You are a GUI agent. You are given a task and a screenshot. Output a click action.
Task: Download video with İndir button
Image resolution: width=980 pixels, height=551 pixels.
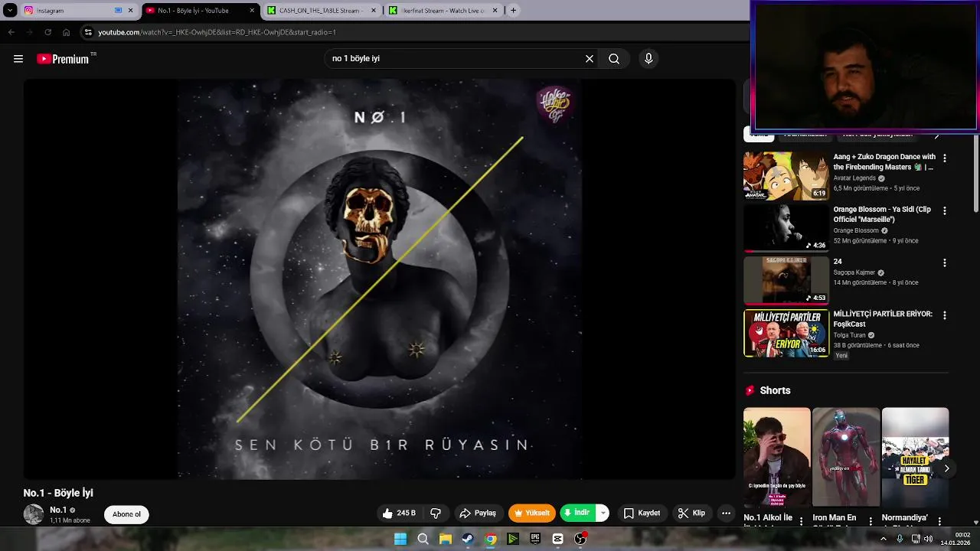coord(578,514)
